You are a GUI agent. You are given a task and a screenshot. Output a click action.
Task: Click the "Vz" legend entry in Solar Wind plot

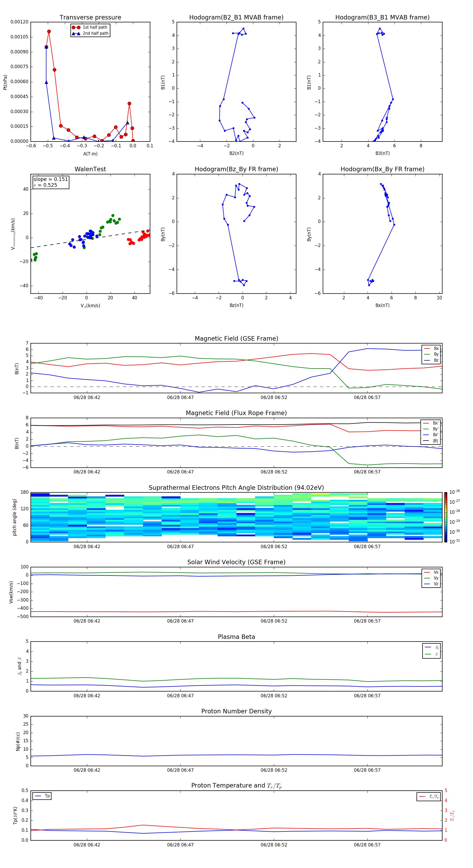coord(431,584)
